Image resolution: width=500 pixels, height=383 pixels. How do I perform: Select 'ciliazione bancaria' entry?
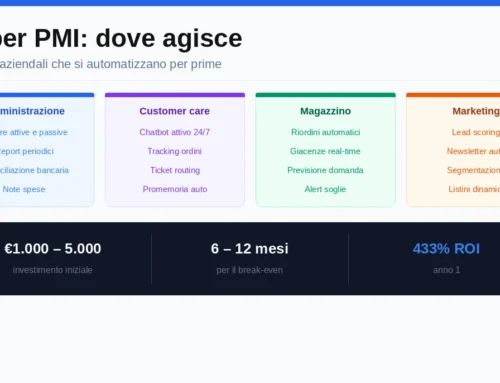point(34,170)
